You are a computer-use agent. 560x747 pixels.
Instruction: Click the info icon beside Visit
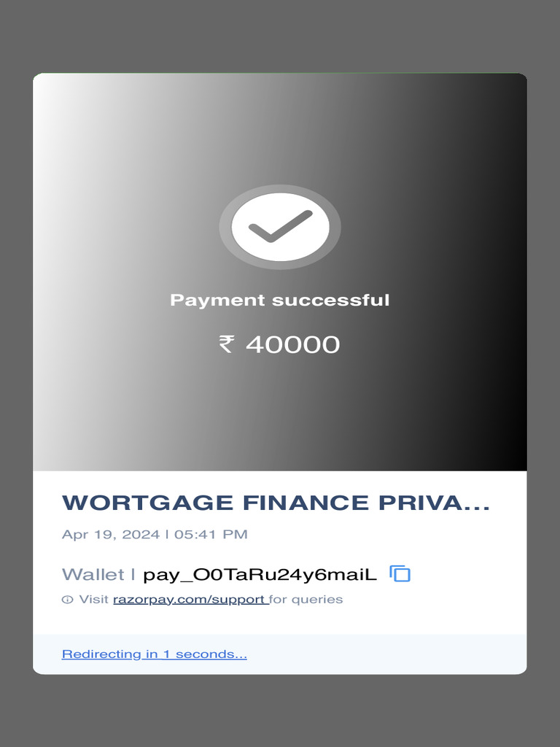tap(68, 600)
